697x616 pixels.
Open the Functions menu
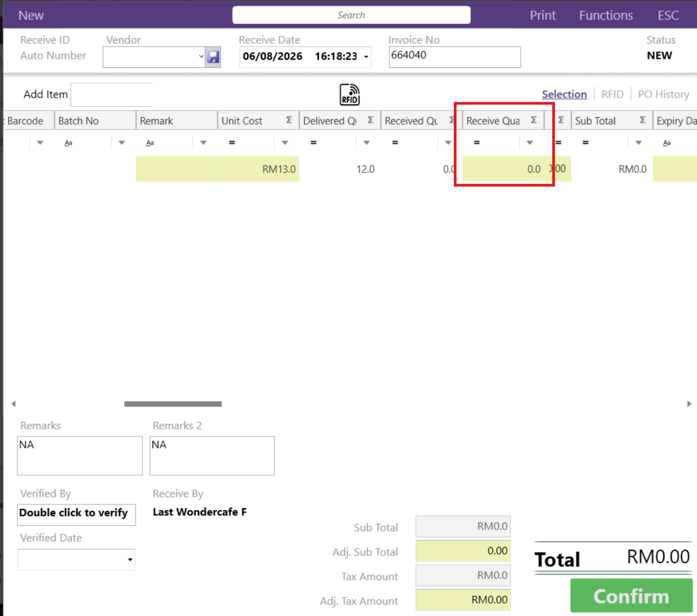(x=606, y=15)
